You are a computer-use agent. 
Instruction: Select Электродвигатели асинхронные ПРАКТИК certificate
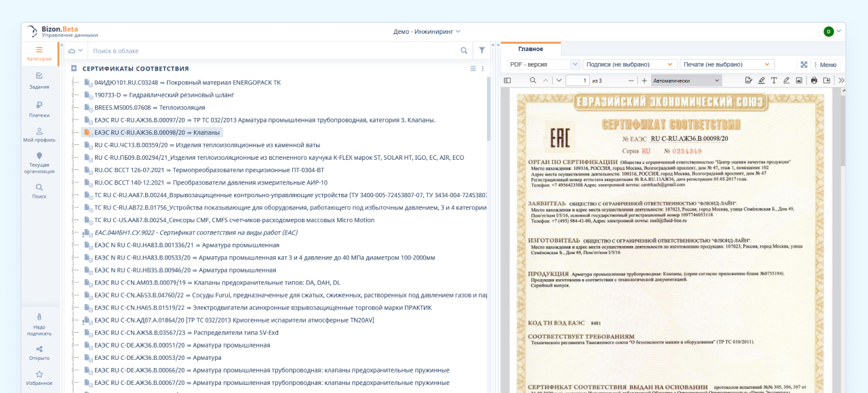click(x=258, y=308)
